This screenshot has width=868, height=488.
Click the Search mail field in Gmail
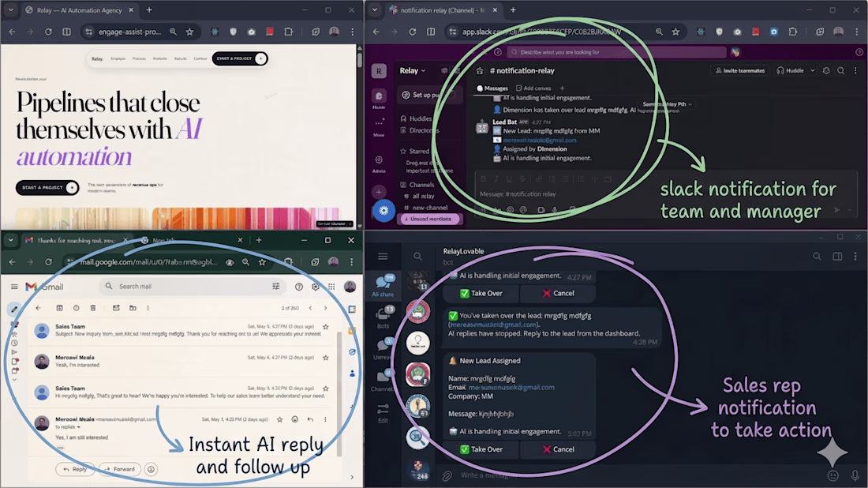[x=193, y=287]
